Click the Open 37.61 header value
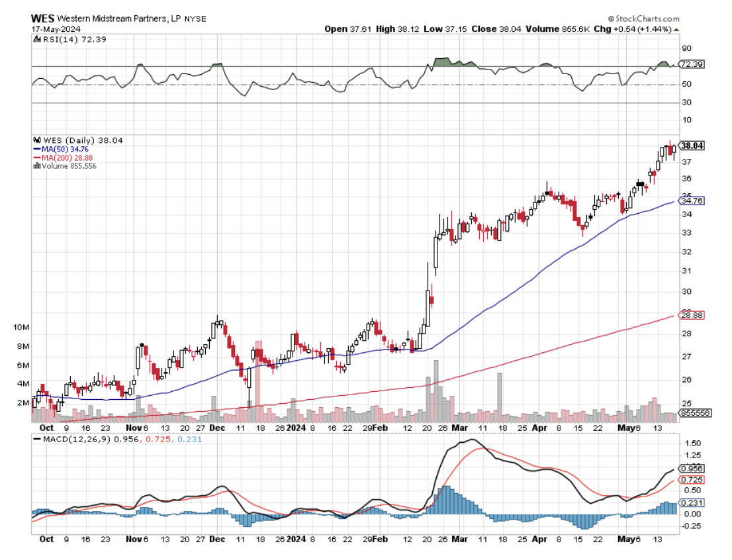 point(347,29)
